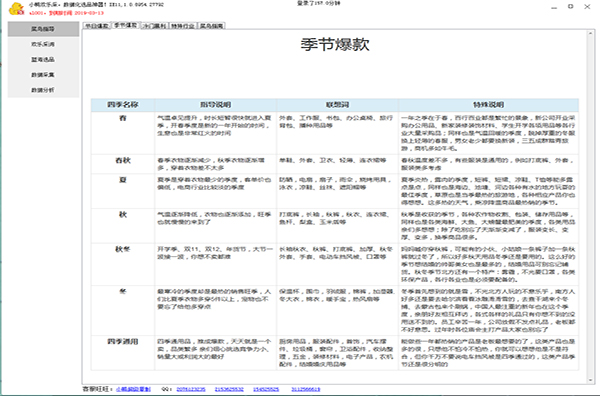Open 数据分析 in the left sidebar
Image resolution: width=600 pixels, height=396 pixels.
pyautogui.click(x=43, y=90)
